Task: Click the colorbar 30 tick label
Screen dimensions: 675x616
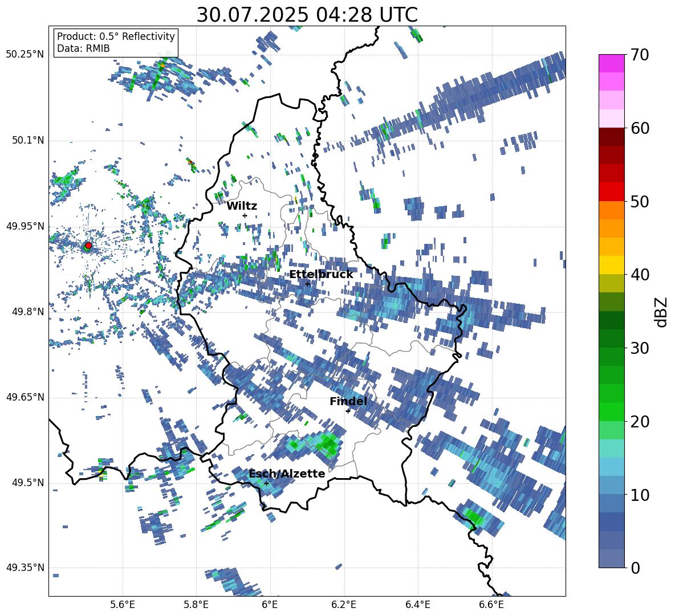Action: point(639,348)
